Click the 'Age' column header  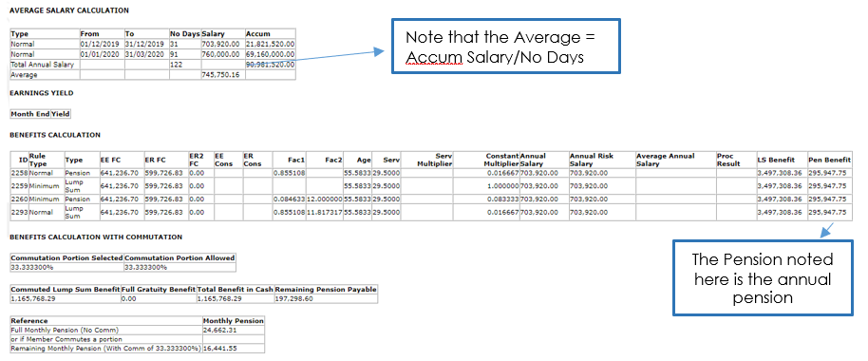pos(364,160)
